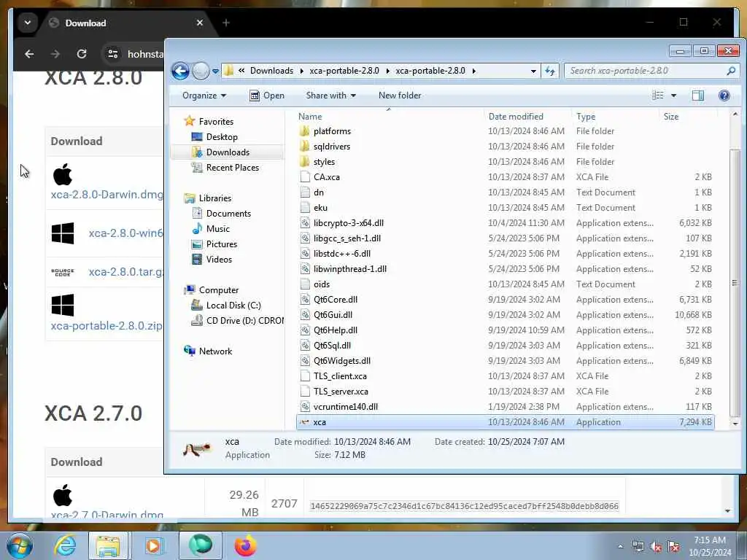747x560 pixels.
Task: Select the sqldrivers folder icon
Action: pyautogui.click(x=305, y=147)
